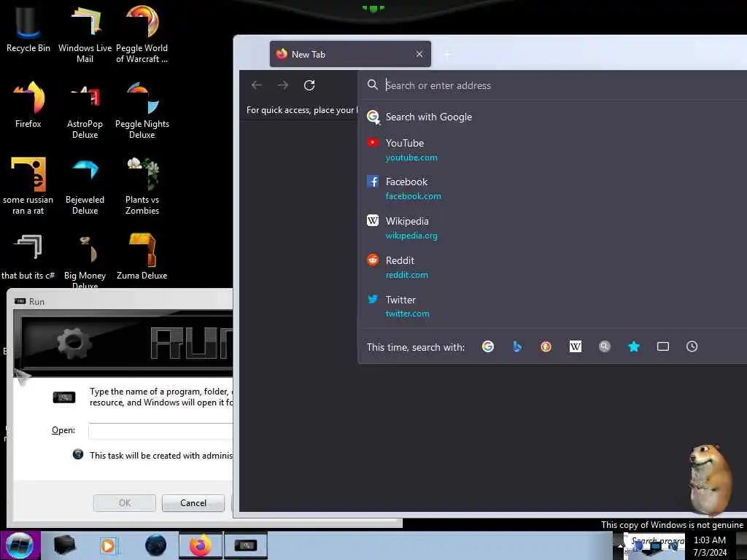Close the New Tab tab
The image size is (747, 560).
click(x=419, y=54)
